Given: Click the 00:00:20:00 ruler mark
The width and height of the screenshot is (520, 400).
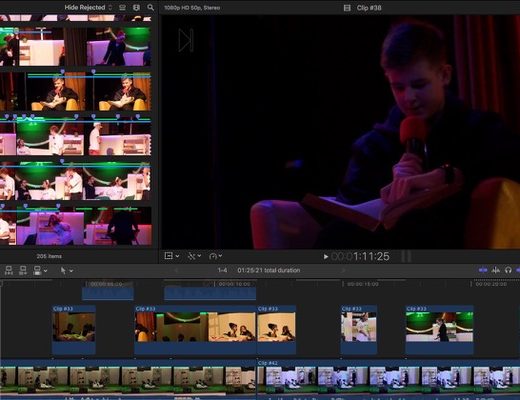Looking at the screenshot, I should pyautogui.click(x=491, y=284).
